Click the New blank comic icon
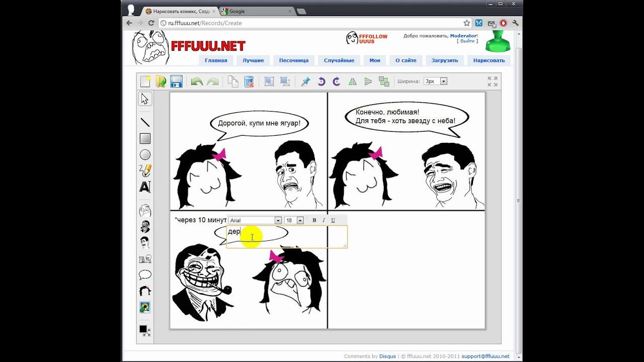Viewport: 644px width, 362px height. [x=145, y=81]
